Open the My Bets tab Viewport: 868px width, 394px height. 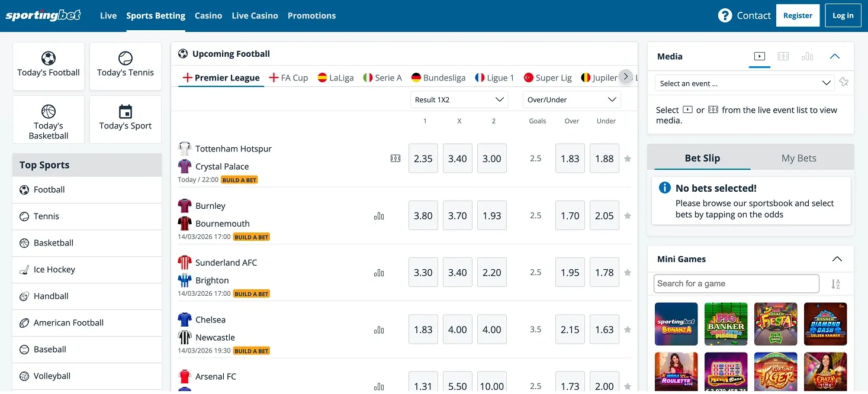(x=799, y=158)
